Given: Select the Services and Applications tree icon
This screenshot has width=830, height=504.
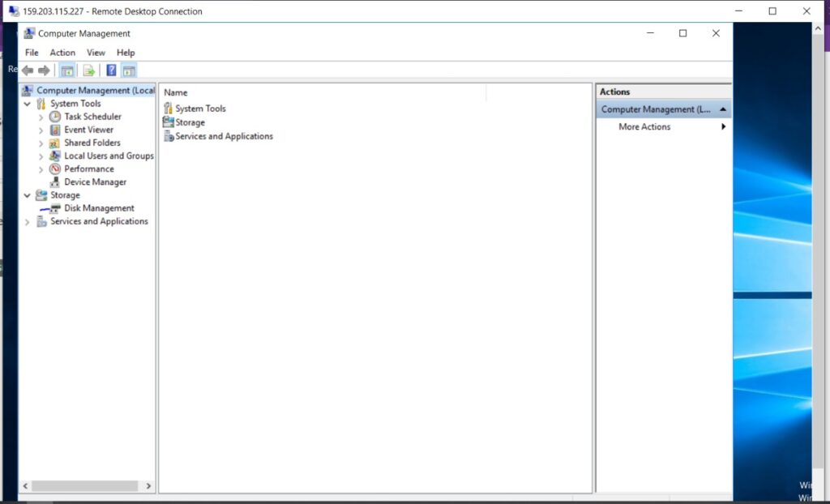Looking at the screenshot, I should (x=41, y=222).
